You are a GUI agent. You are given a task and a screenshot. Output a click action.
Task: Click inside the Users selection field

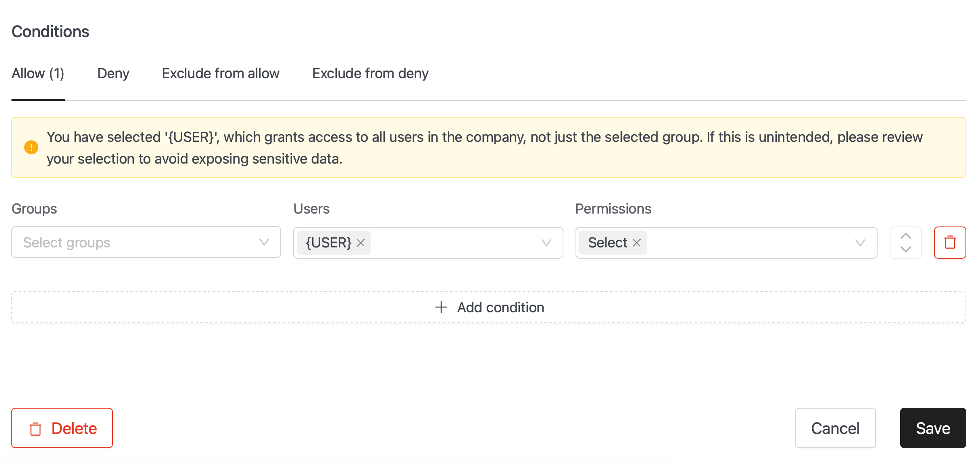coord(428,243)
